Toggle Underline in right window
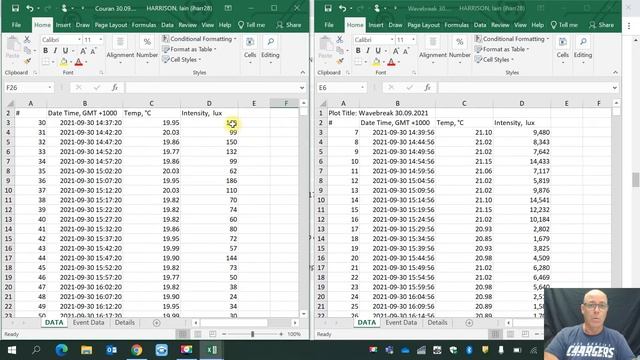Screen dimensions: 640x360 (x=378, y=51)
